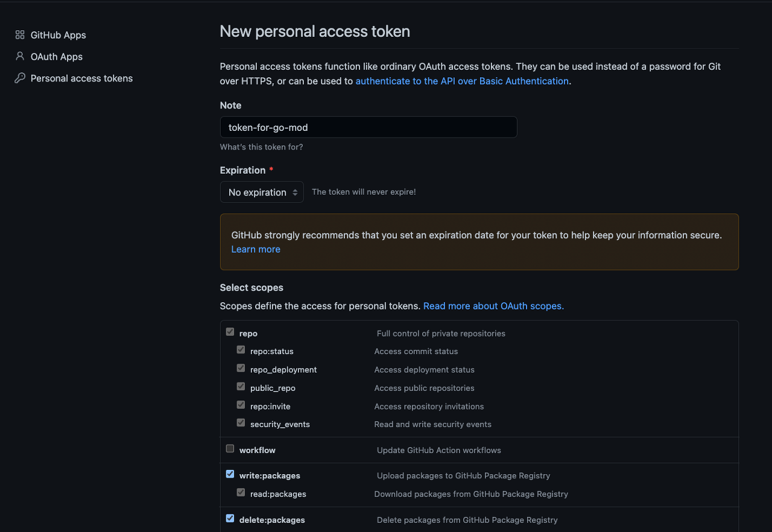The width and height of the screenshot is (772, 532).
Task: Open the Expiration dropdown
Action: pos(262,192)
